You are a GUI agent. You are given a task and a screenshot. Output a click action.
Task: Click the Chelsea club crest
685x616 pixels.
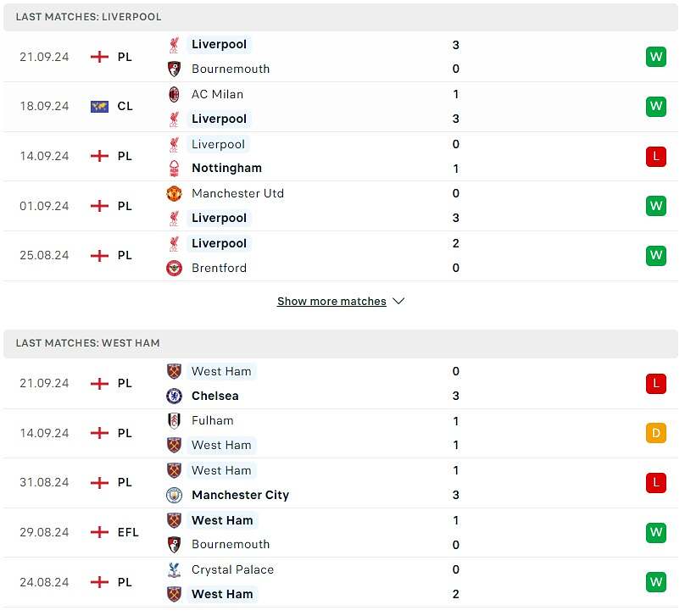[175, 396]
